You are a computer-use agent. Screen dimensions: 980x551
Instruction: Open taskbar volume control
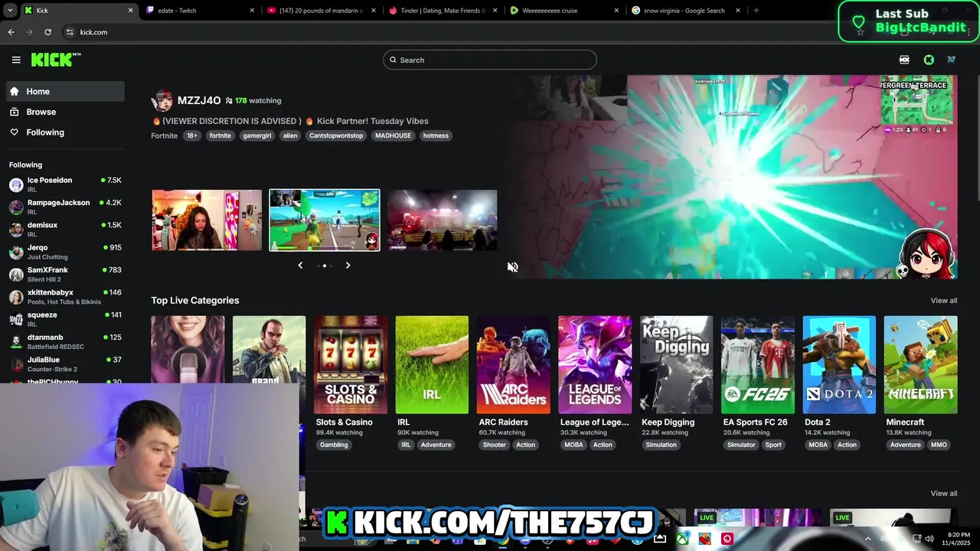(929, 539)
